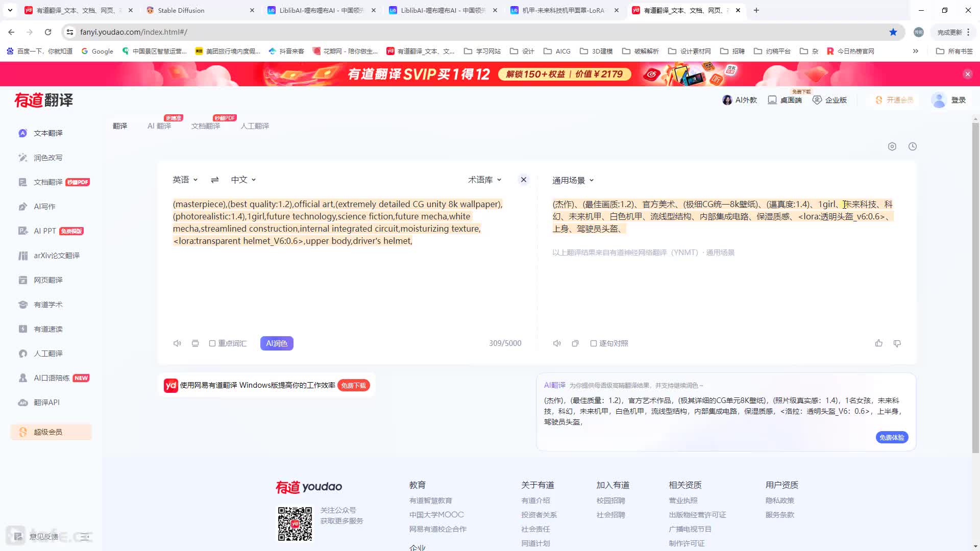Thumbs down the translation result

pyautogui.click(x=897, y=343)
